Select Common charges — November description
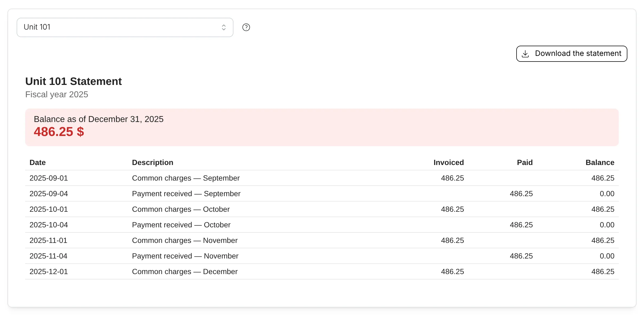This screenshot has width=644, height=316. coord(185,240)
